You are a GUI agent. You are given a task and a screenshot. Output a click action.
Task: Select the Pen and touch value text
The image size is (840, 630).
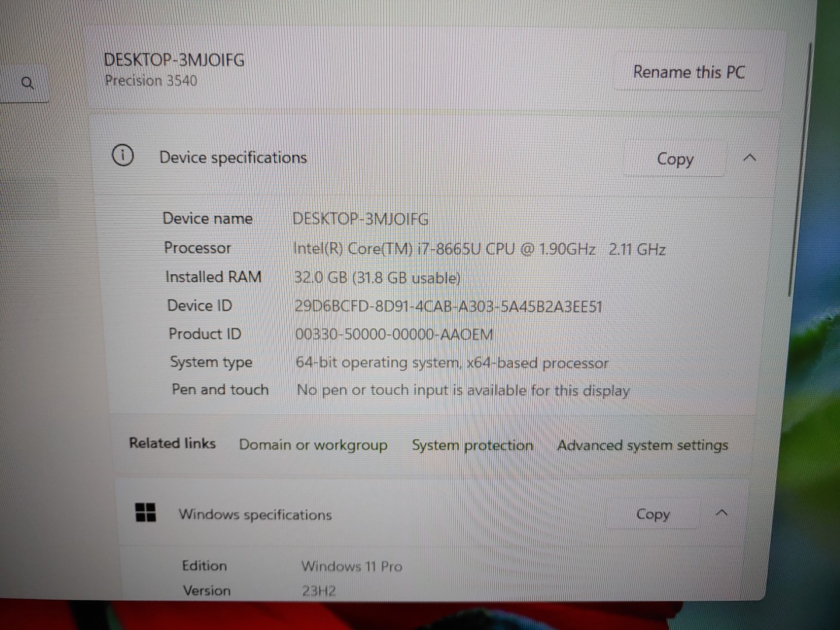point(463,390)
